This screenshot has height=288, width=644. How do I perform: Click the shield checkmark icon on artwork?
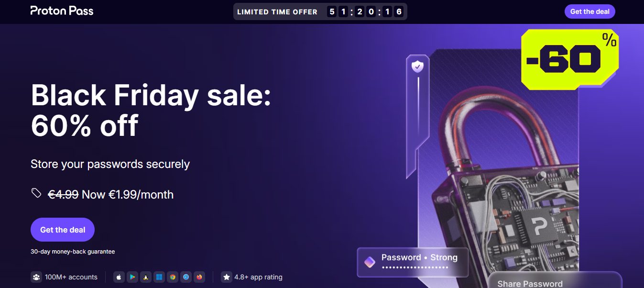(417, 66)
